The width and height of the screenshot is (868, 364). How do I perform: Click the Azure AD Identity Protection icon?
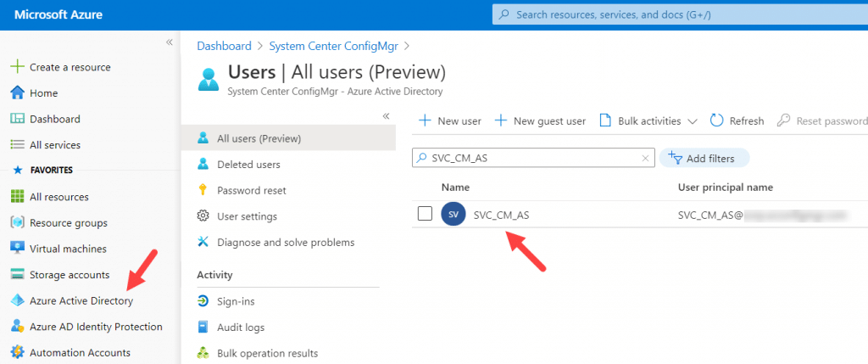point(18,327)
